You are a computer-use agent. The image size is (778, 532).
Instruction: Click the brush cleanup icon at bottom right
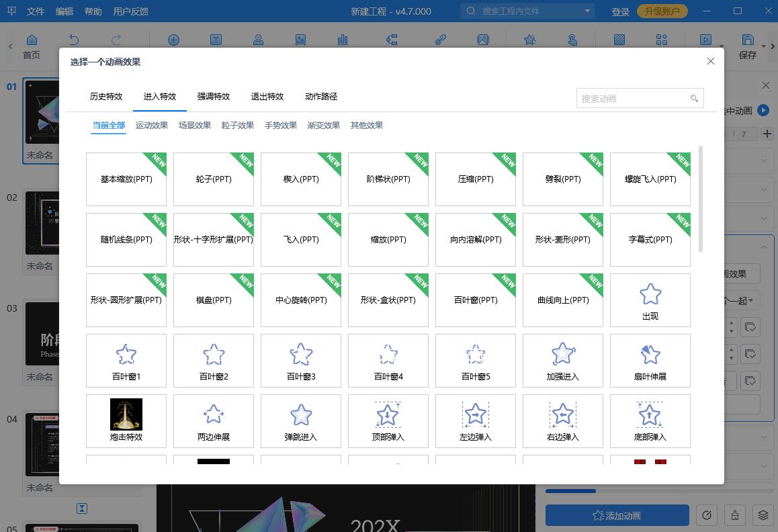pyautogui.click(x=735, y=515)
